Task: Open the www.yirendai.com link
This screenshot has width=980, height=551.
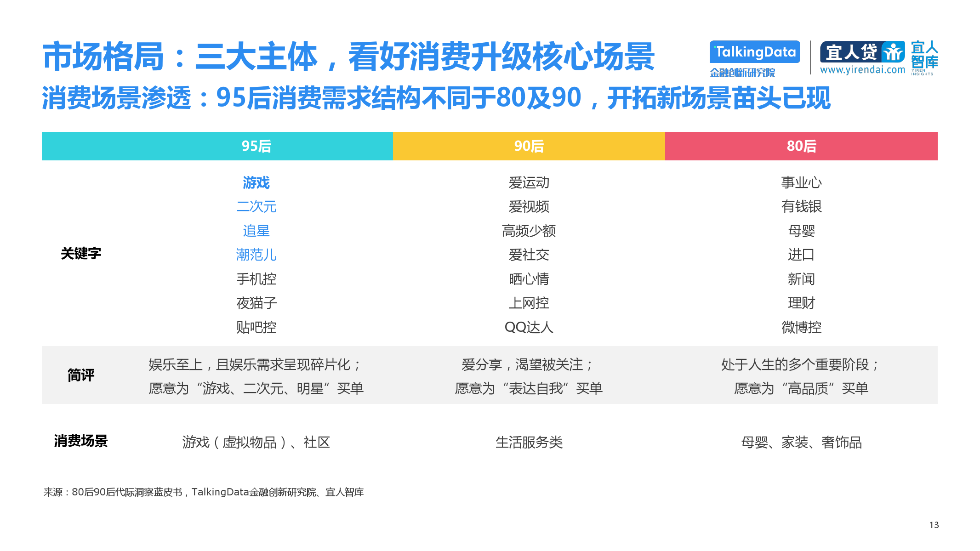Action: [x=862, y=70]
